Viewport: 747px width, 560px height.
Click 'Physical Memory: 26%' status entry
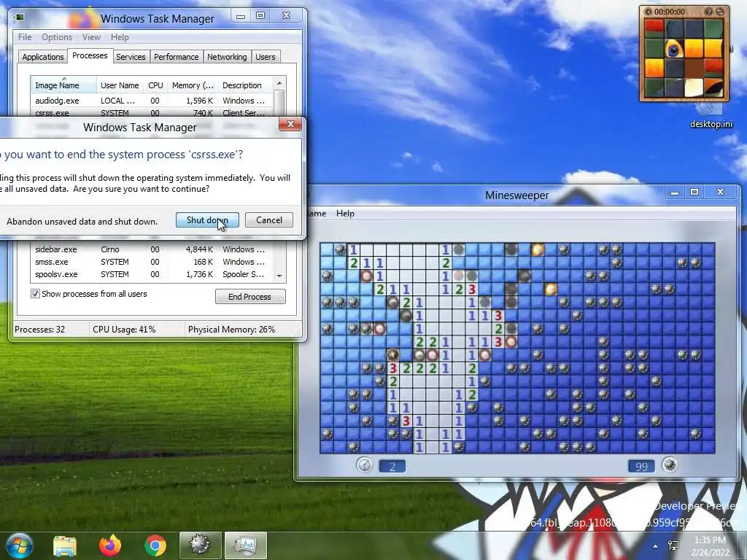tap(231, 329)
